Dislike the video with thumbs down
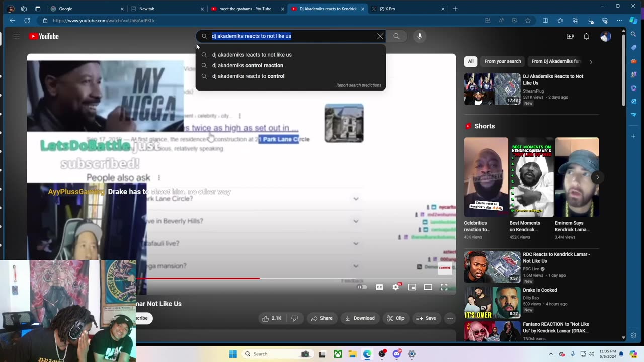Viewport: 644px width, 362px height. pyautogui.click(x=295, y=318)
